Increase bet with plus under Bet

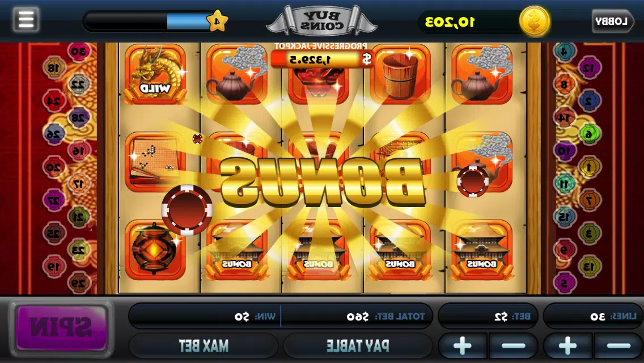pos(463,346)
